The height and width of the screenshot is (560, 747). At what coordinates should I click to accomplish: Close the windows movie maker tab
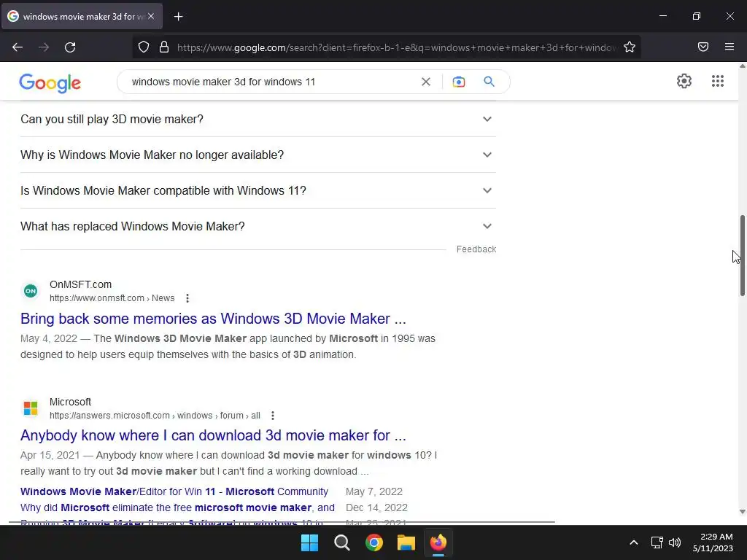coord(151,16)
